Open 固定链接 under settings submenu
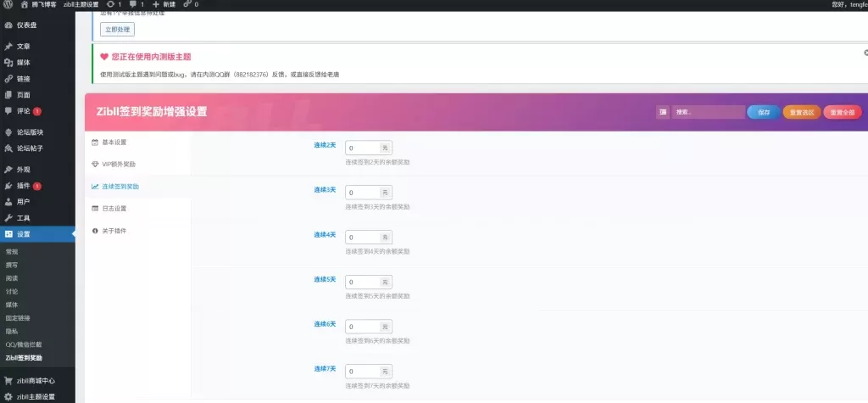 point(18,317)
